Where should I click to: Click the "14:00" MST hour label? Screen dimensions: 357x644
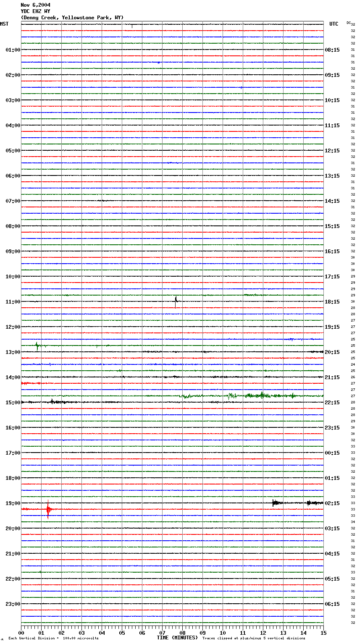point(13,377)
